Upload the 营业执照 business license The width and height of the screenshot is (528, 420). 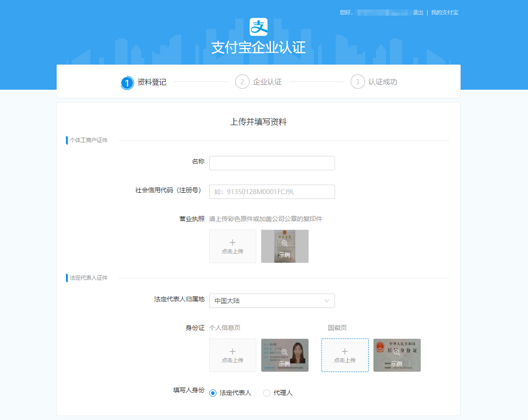coord(233,246)
